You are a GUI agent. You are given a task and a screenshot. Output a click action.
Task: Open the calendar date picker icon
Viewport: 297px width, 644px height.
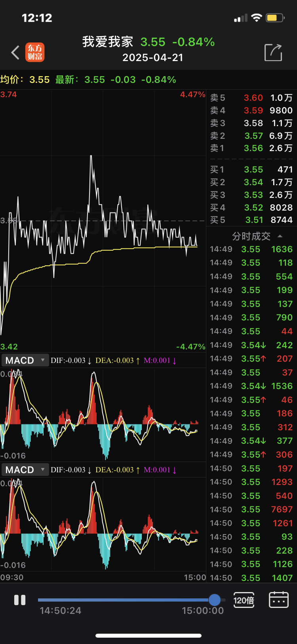tap(279, 600)
